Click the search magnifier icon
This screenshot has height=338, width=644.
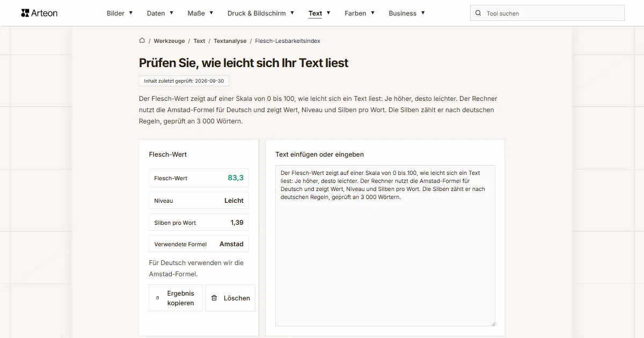(478, 13)
